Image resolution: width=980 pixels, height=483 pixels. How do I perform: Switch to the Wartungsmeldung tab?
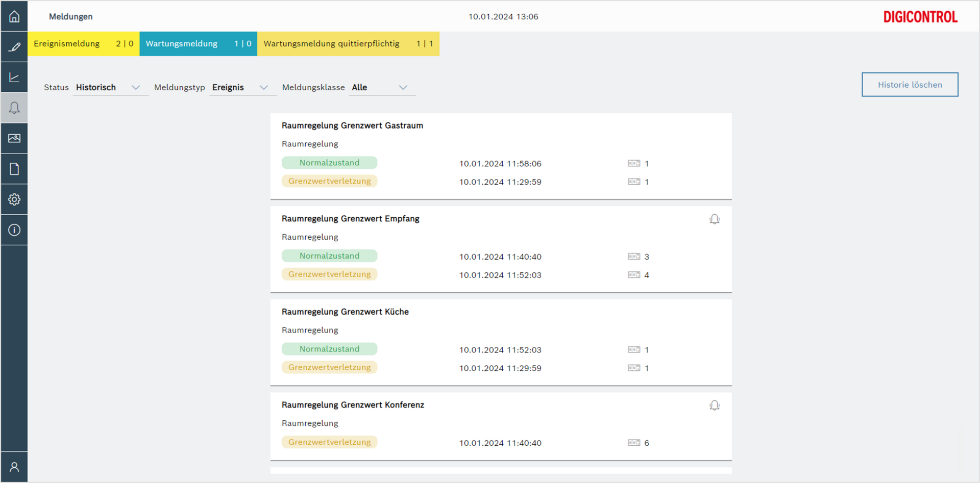pos(198,44)
